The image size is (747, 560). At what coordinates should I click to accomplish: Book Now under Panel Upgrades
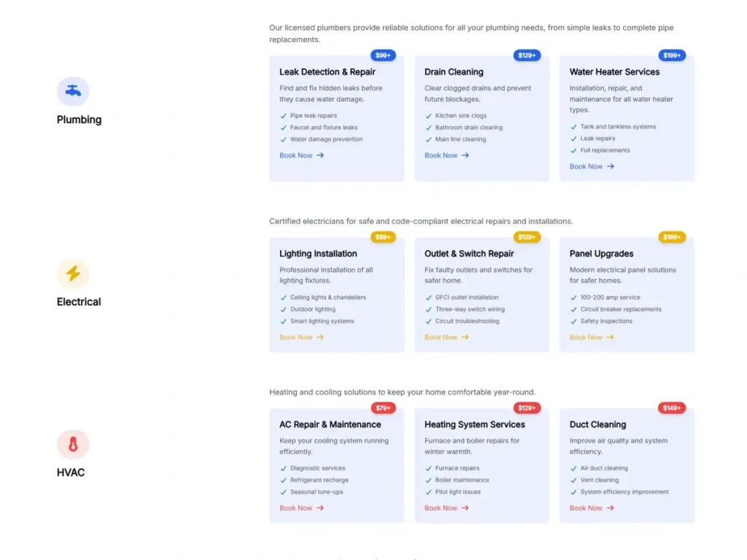pos(586,337)
